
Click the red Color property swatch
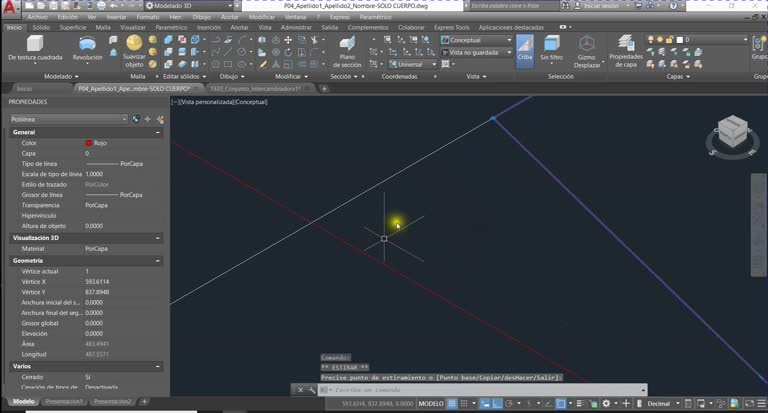coord(89,143)
